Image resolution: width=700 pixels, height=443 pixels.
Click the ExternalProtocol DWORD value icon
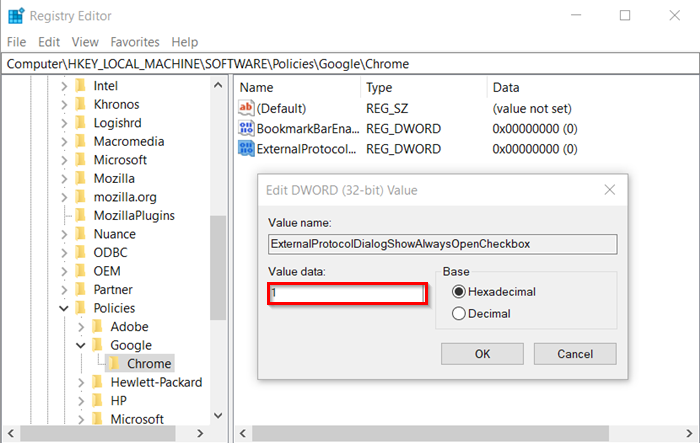(x=246, y=148)
